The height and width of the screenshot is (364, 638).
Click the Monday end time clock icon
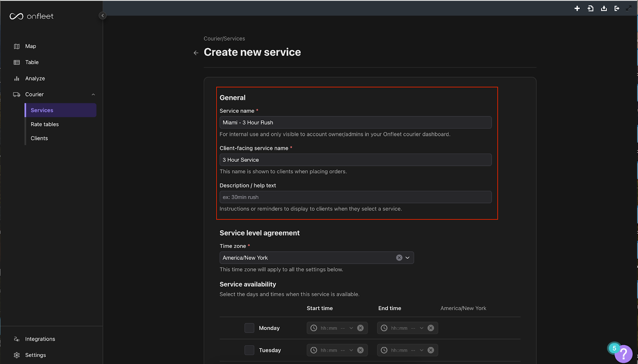tap(384, 328)
